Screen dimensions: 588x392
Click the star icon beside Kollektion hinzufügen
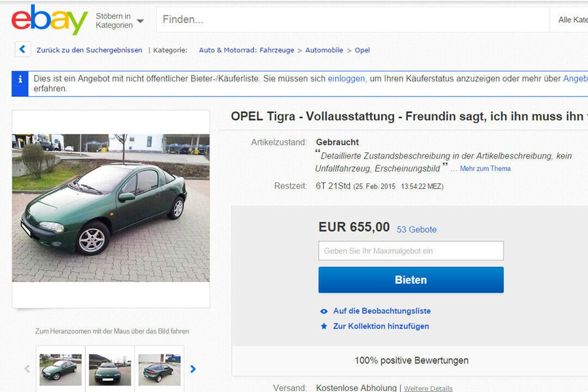(324, 326)
